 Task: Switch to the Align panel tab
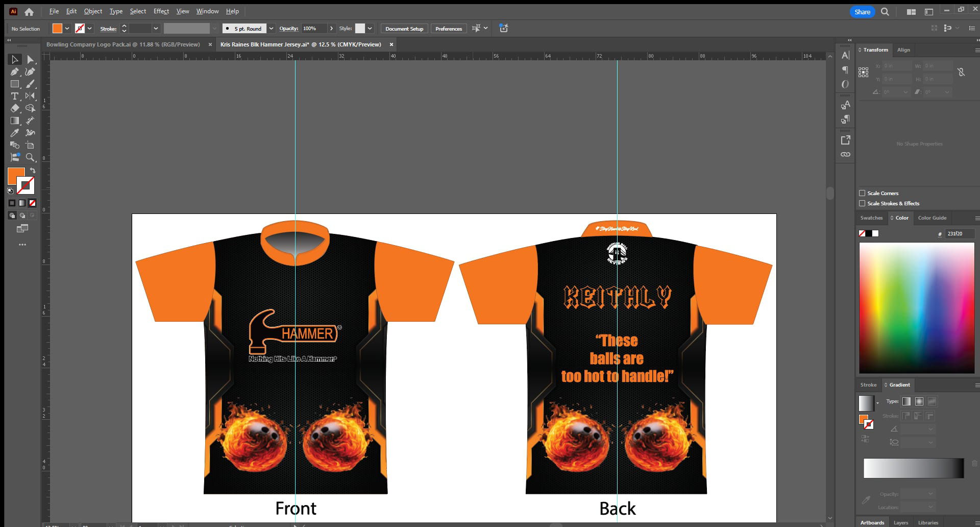click(x=903, y=50)
